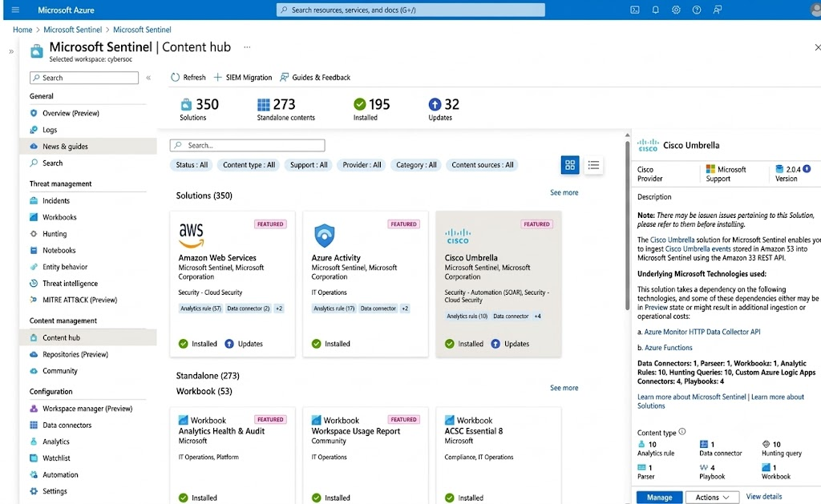821x504 pixels.
Task: Click the Workspace manager icon
Action: [x=34, y=408]
